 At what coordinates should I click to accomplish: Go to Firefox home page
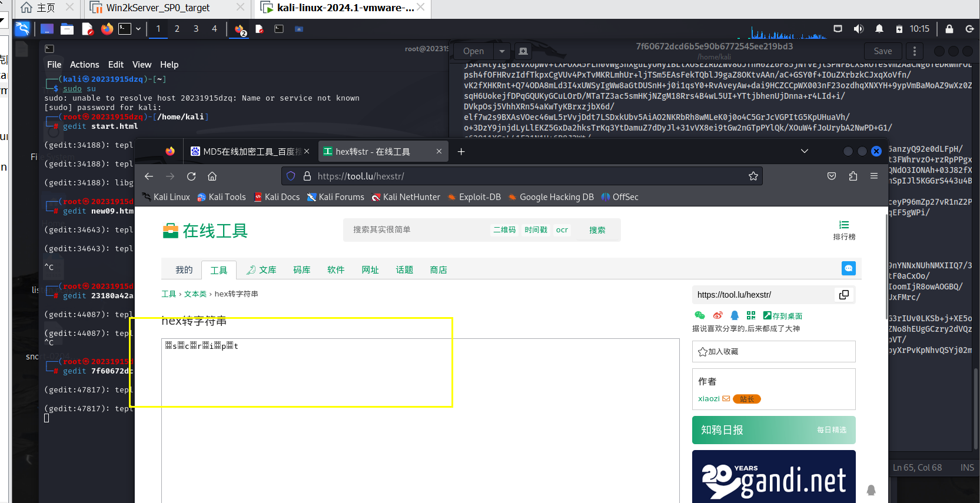(x=212, y=176)
